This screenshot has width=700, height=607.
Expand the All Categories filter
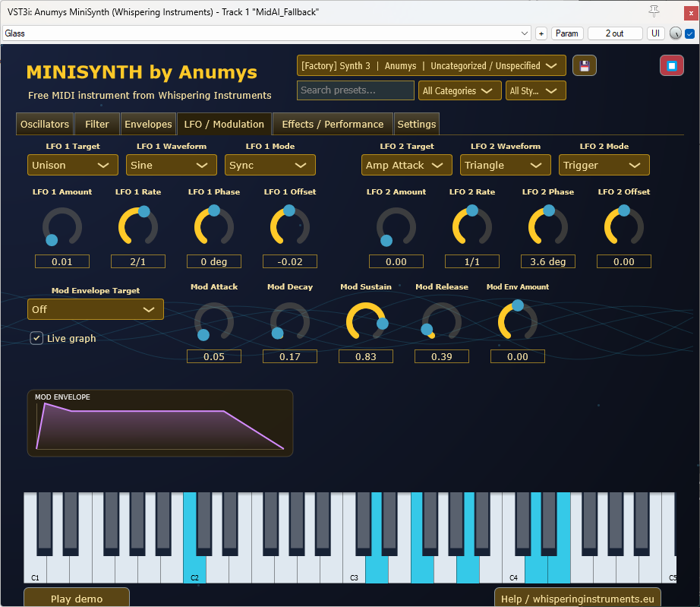click(x=459, y=90)
